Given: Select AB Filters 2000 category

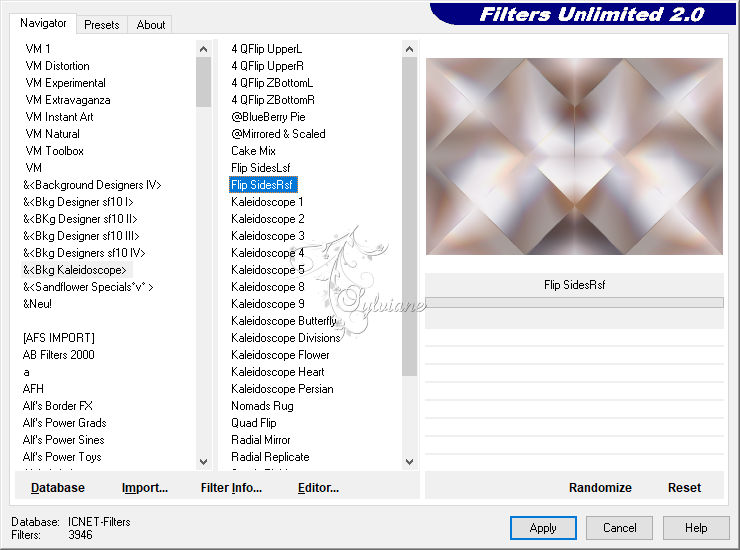Looking at the screenshot, I should [59, 355].
